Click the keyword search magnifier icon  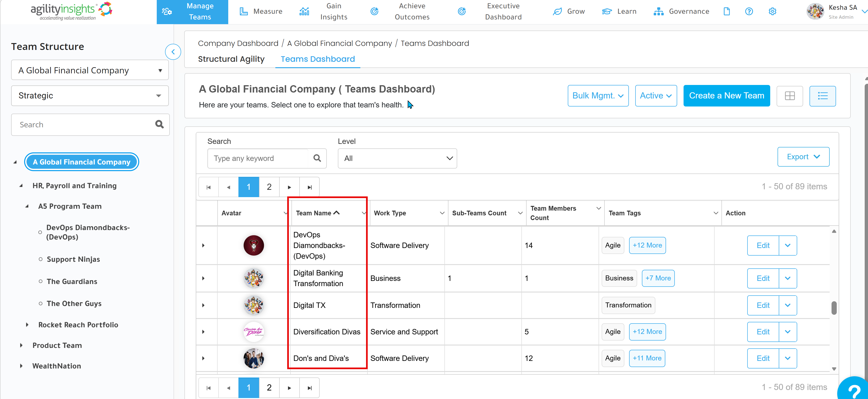pyautogui.click(x=317, y=158)
